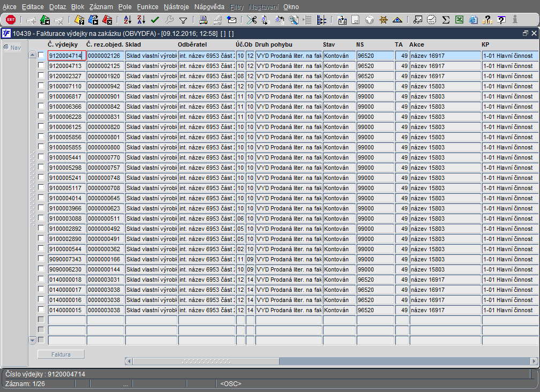Tick the checkbox for row 0140000015
This screenshot has width=540, height=392.
tap(41, 310)
